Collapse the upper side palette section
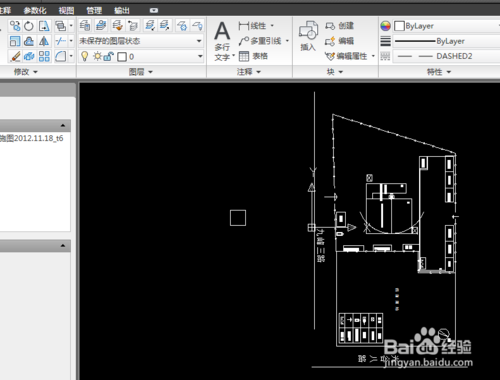This screenshot has width=500, height=380. pos(63,125)
